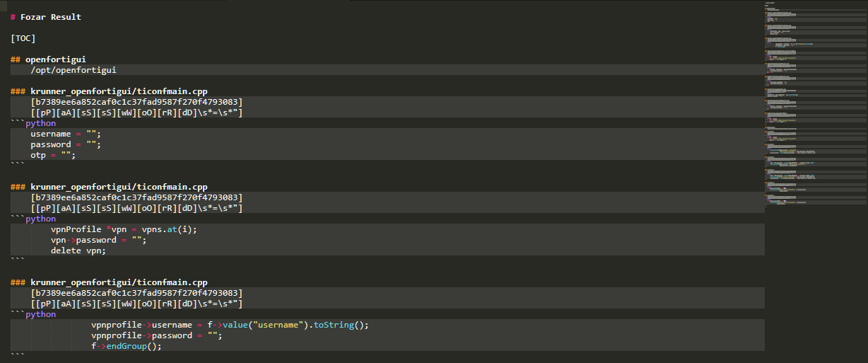This screenshot has width=868, height=363.
Task: Click the "username" string literal in f->value
Action: pyautogui.click(x=279, y=325)
